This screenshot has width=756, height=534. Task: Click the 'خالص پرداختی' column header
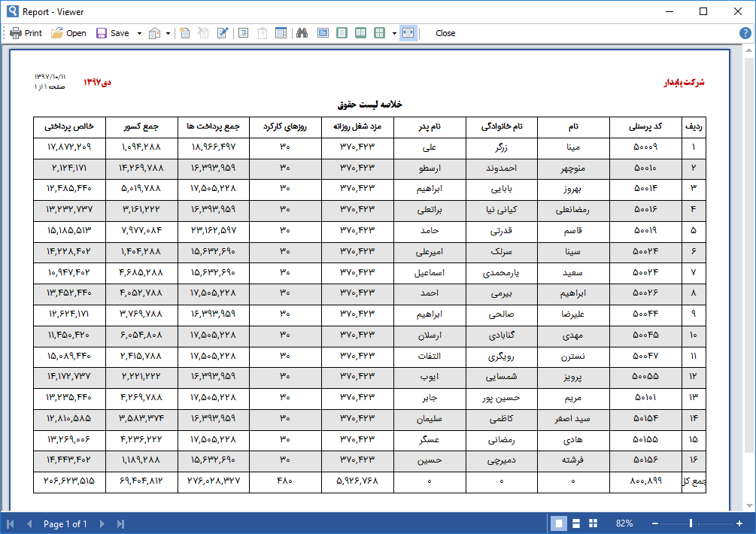tap(69, 127)
